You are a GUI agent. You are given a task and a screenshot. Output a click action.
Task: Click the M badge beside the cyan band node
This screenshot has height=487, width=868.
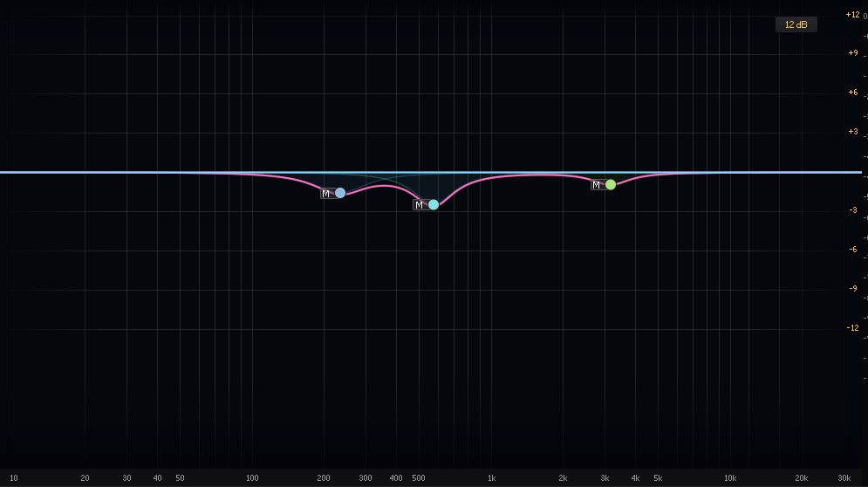(x=419, y=205)
